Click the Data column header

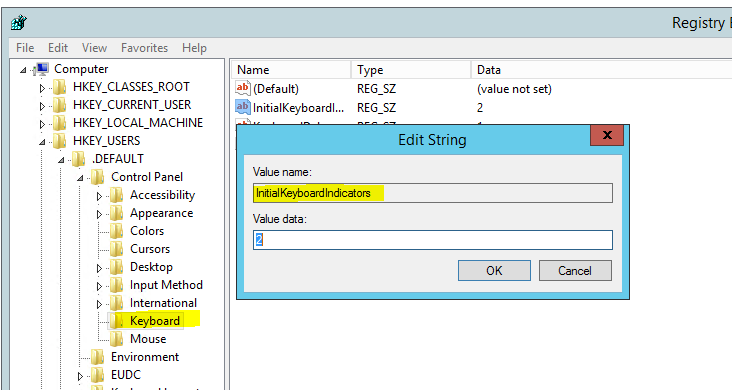[x=601, y=70]
